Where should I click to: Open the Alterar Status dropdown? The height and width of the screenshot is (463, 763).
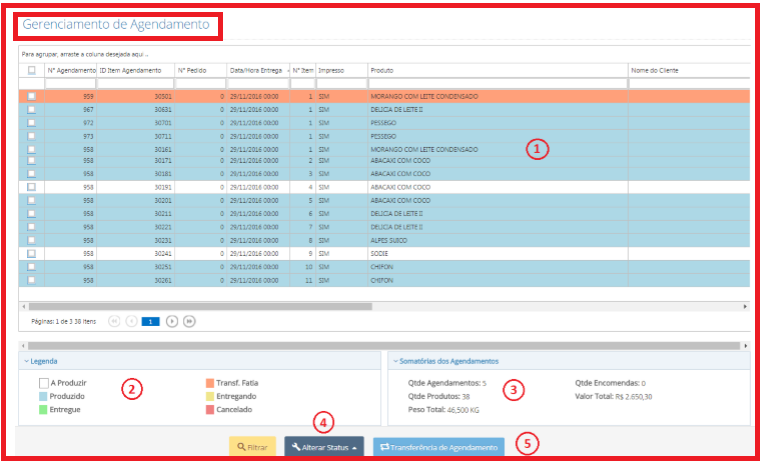click(324, 447)
